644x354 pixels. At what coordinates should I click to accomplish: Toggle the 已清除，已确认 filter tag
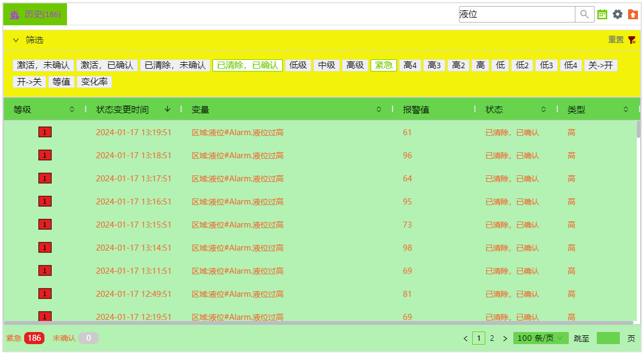[247, 65]
